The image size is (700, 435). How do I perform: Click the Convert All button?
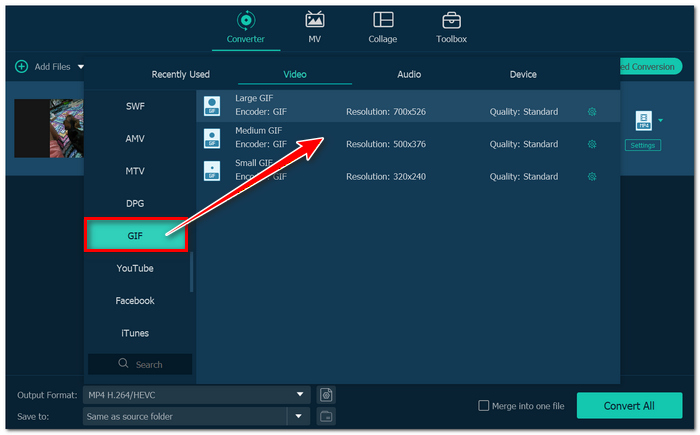click(x=629, y=406)
